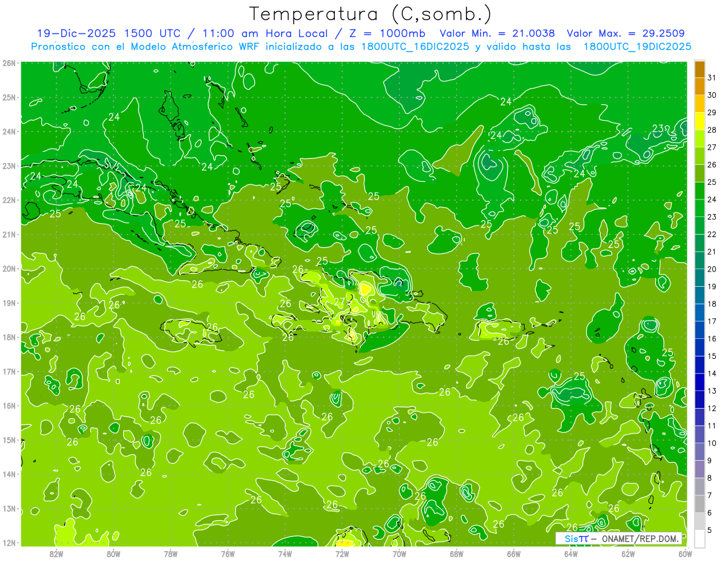Screen dimensions: 728x562
Task: Click the 72W longitude axis label
Action: (x=342, y=554)
